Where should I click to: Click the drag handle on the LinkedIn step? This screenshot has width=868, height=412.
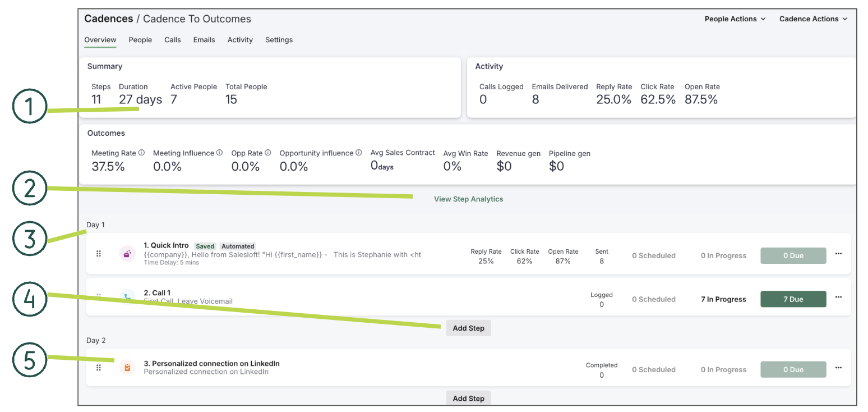tap(99, 367)
